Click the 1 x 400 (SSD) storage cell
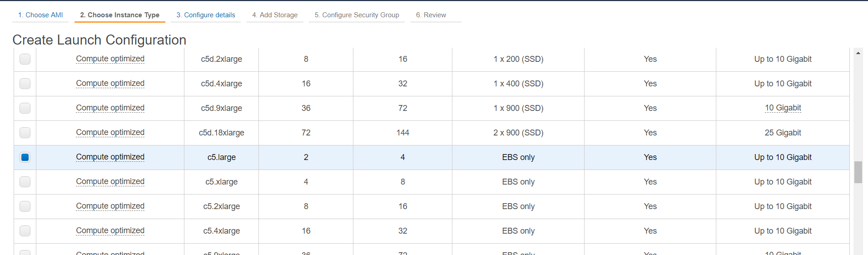 coord(518,84)
